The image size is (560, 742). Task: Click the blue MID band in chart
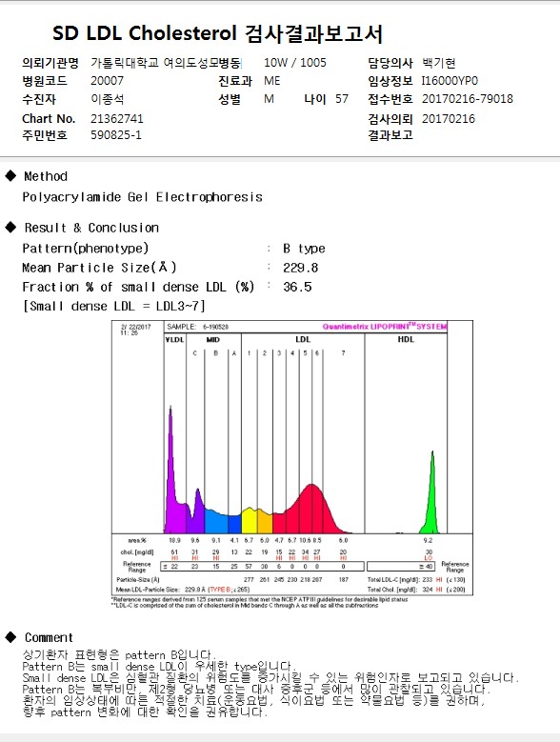point(216,521)
